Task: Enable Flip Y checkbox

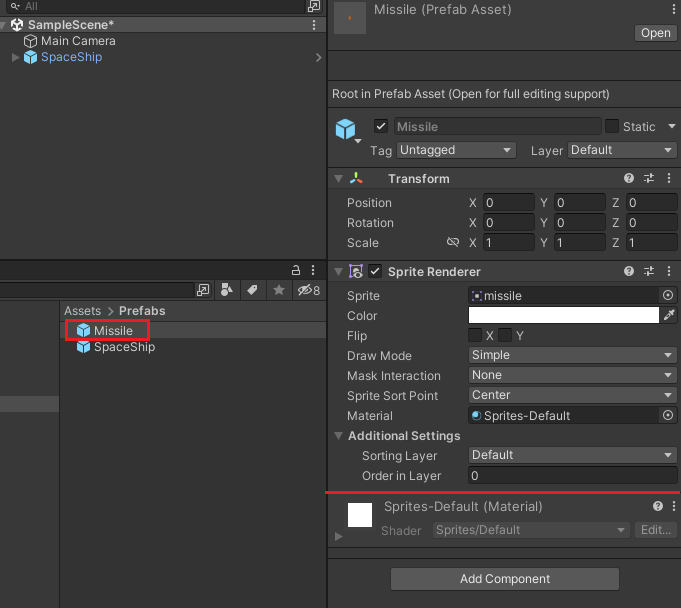Action: point(505,335)
